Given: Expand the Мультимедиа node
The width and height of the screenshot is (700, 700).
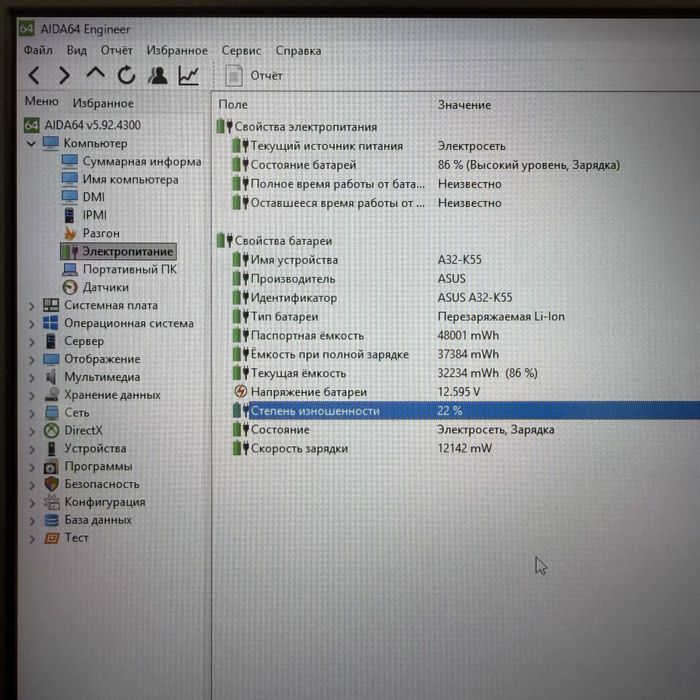Looking at the screenshot, I should 32,378.
